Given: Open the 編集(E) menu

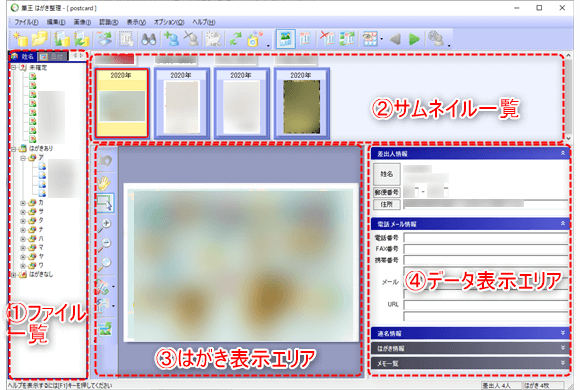Looking at the screenshot, I should click(x=56, y=22).
